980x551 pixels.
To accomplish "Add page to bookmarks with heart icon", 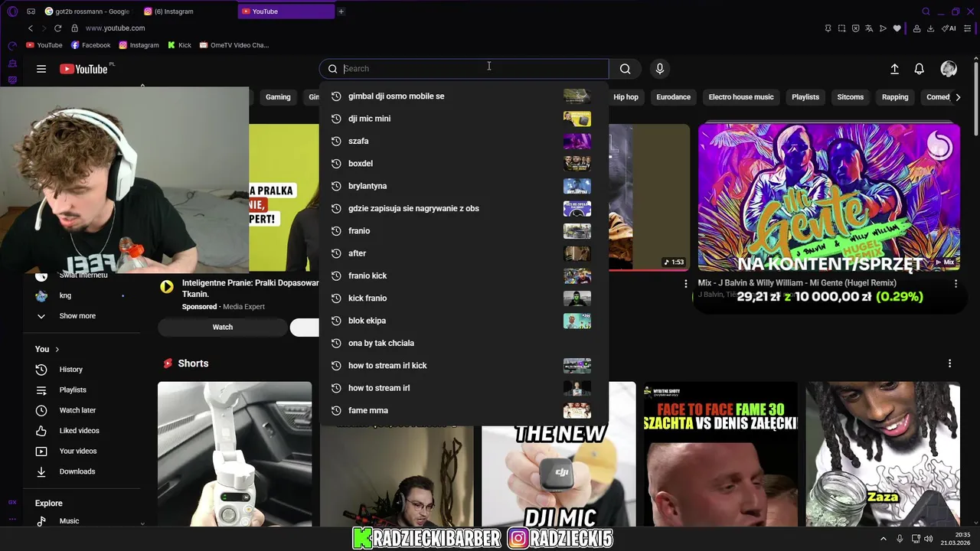I will (897, 28).
